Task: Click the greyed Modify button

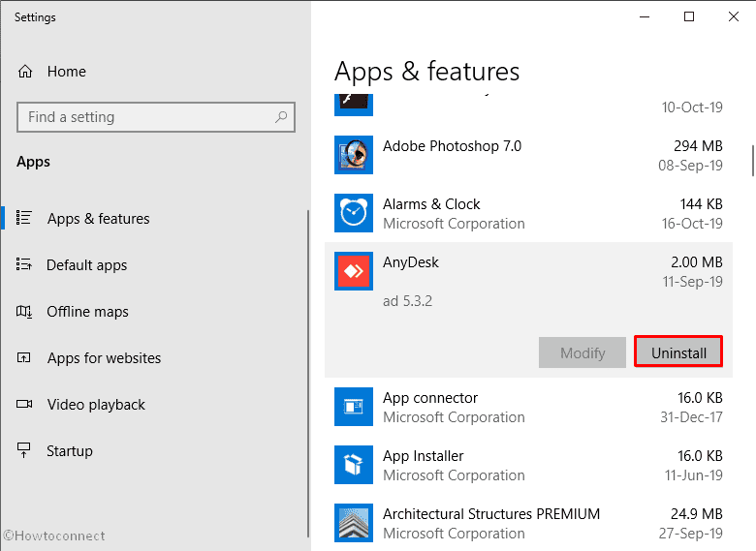Action: click(x=583, y=352)
